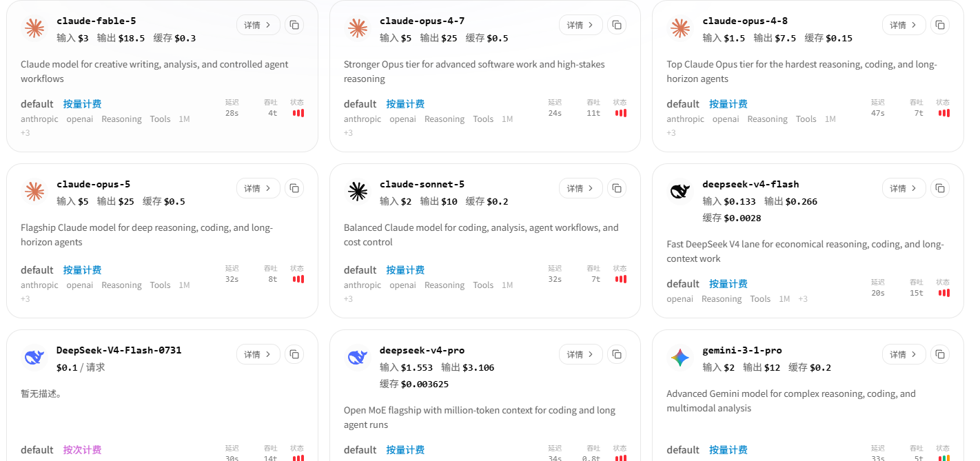This screenshot has height=461, width=980.
Task: Click the deepseek-v4-pro whale logo
Action: 357,357
